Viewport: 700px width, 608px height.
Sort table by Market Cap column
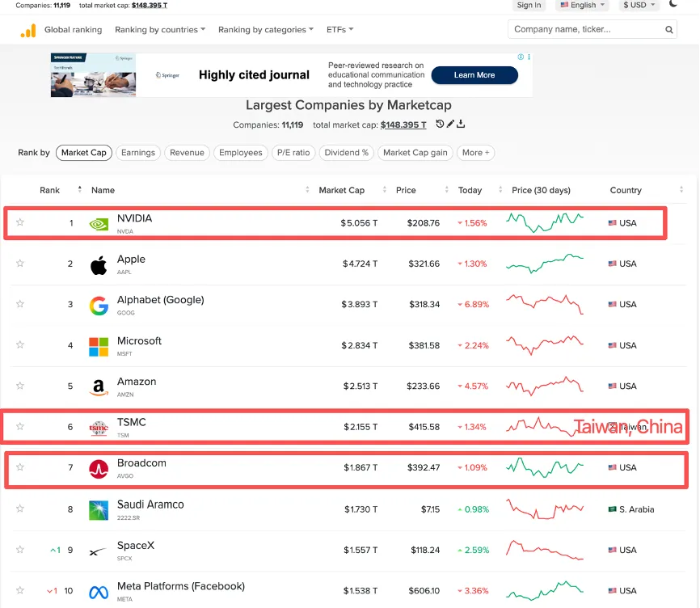[342, 190]
